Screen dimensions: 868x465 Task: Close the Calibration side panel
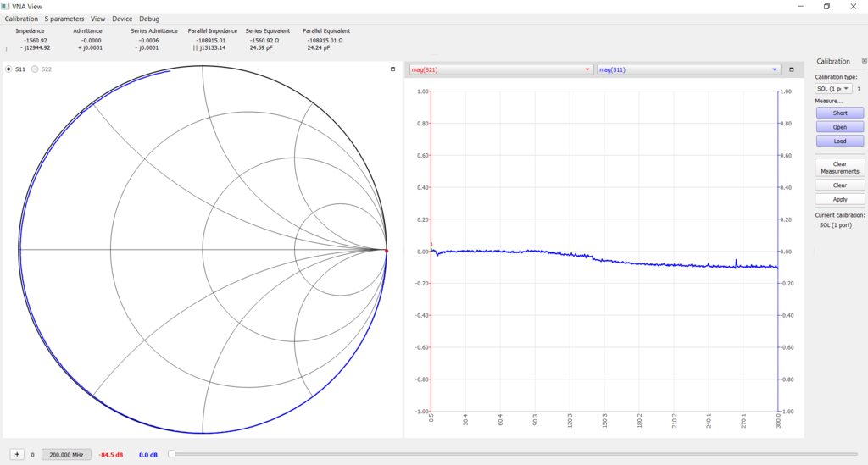pos(864,61)
